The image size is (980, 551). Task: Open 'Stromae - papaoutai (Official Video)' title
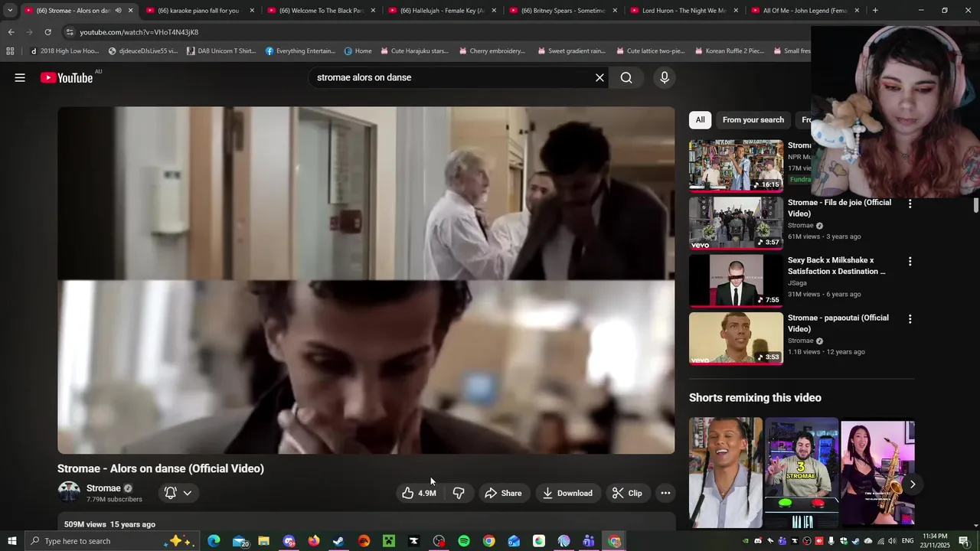838,323
